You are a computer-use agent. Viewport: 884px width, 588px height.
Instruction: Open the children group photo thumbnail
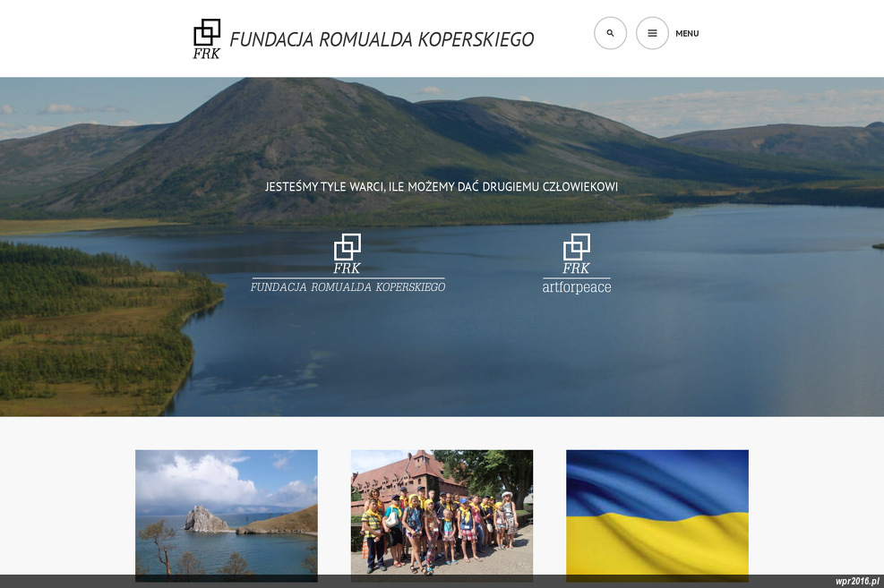pos(442,516)
